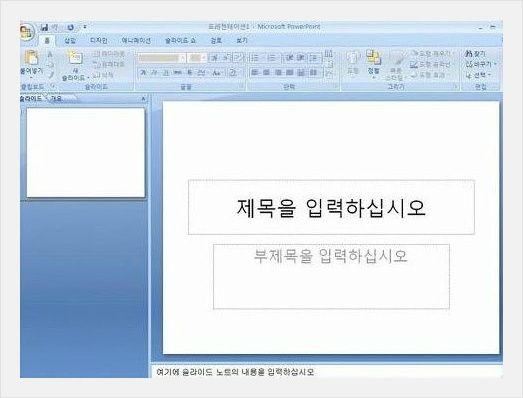Expand the 새 슬라이드 dropdown label
This screenshot has height=398, width=523.
coord(75,75)
